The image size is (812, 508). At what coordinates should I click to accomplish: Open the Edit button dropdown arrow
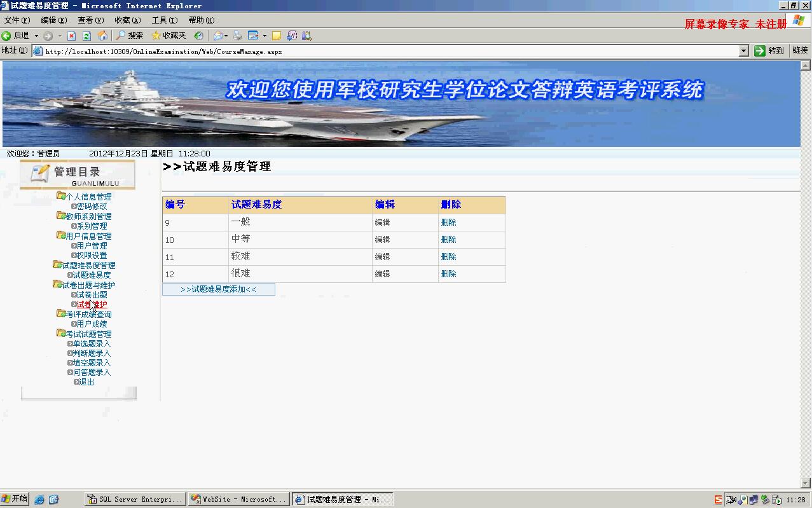click(x=264, y=36)
